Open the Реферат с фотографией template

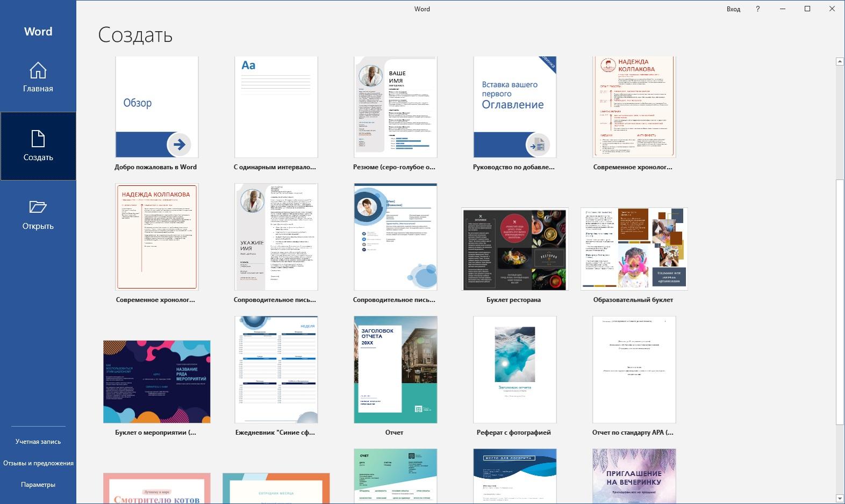coord(515,370)
